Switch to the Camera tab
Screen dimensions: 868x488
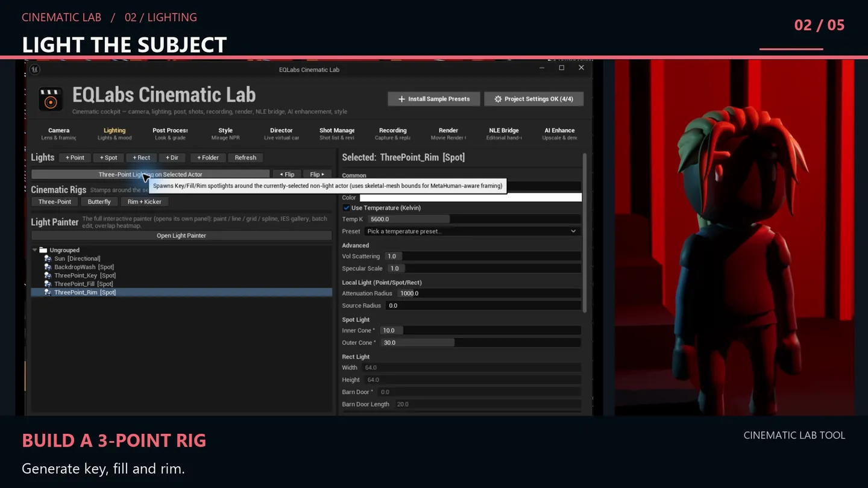59,134
